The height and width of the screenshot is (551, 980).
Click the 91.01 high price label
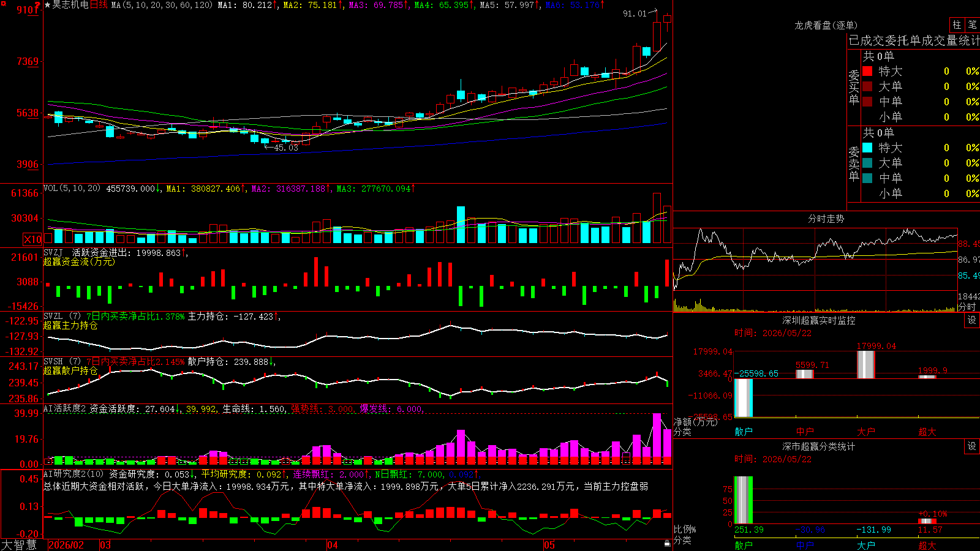pyautogui.click(x=635, y=13)
